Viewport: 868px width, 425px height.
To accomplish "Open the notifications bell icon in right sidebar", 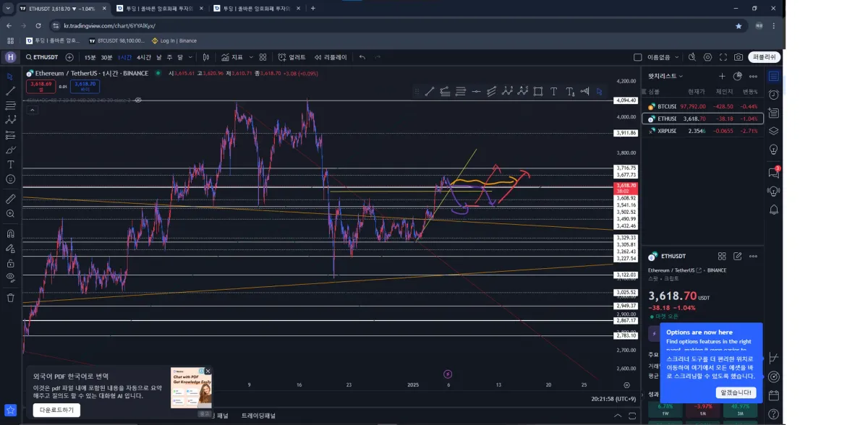I will [773, 210].
